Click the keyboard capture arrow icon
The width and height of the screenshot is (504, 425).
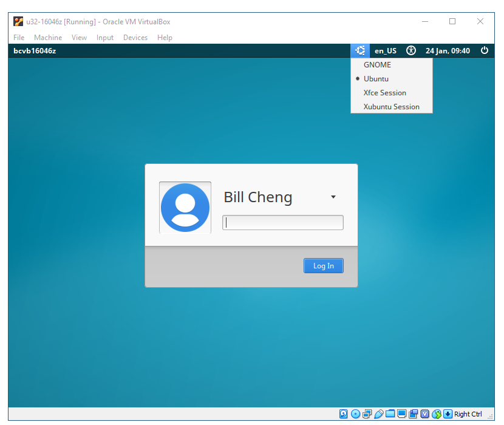448,414
